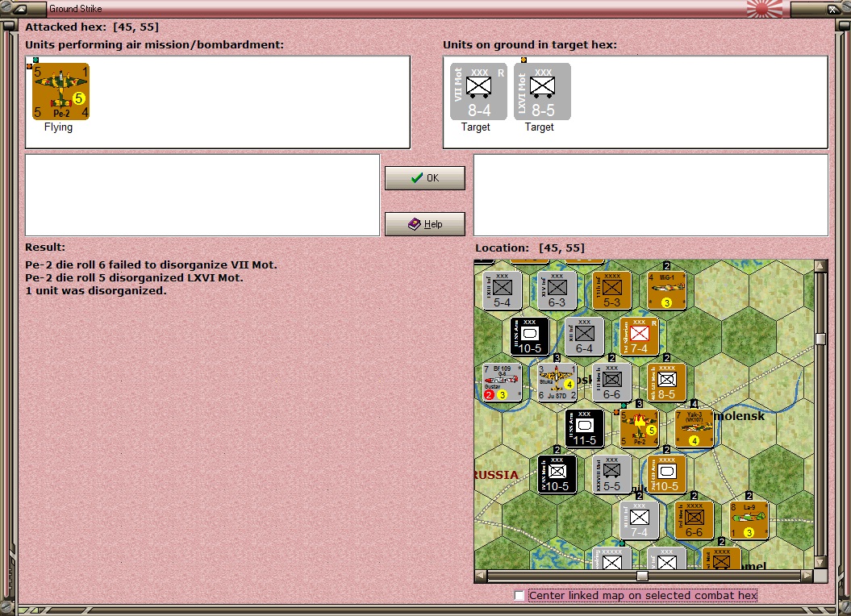
Task: Click the 'Flying' label under Pe-2
Action: tap(58, 127)
